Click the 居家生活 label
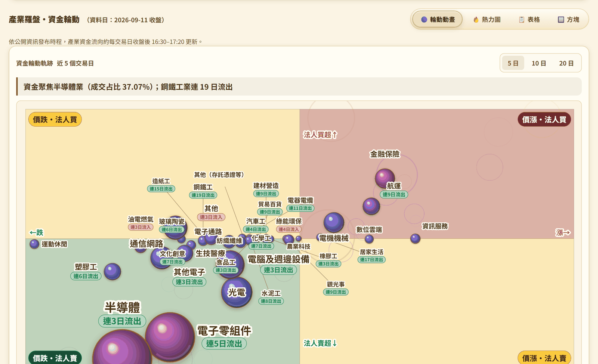The height and width of the screenshot is (364, 598). point(372,252)
